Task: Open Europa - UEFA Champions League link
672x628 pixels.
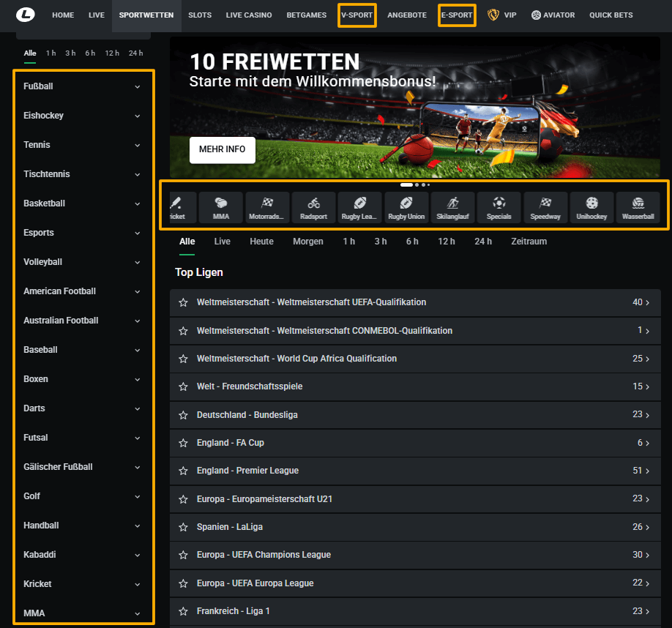Action: (x=264, y=555)
